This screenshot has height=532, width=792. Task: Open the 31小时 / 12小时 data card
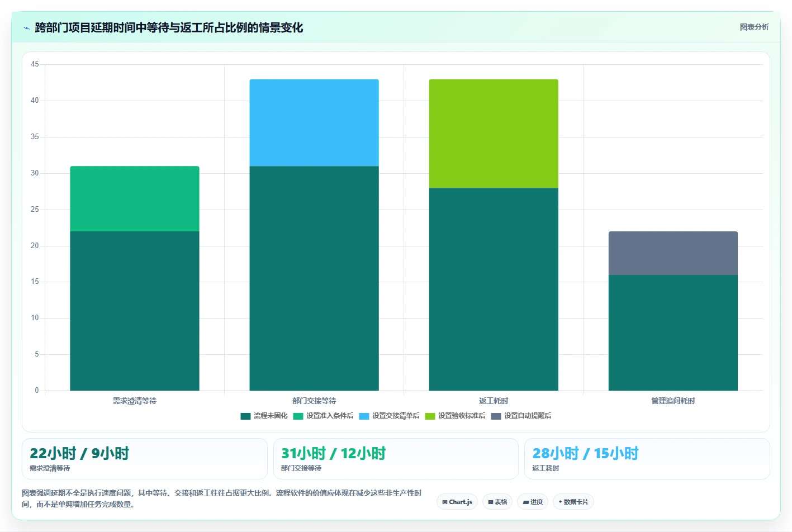(396, 459)
